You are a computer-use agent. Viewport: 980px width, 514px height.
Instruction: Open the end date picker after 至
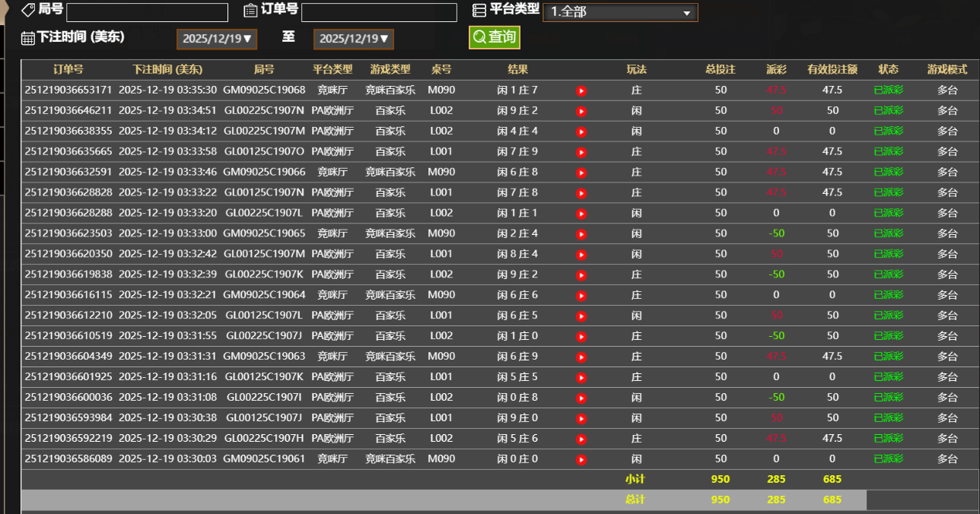pos(353,39)
